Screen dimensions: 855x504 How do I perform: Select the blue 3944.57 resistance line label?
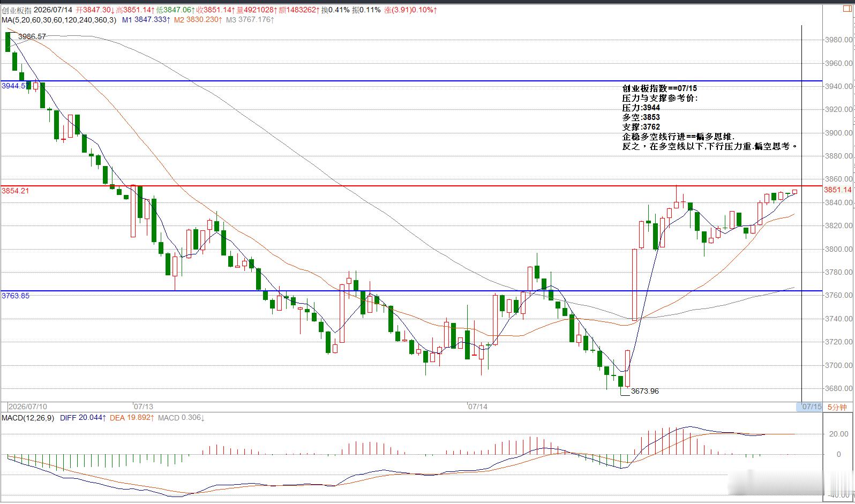click(16, 86)
